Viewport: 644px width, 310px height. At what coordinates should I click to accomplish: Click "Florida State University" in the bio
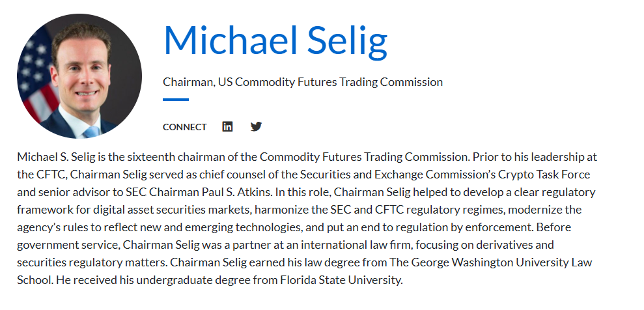point(344,280)
